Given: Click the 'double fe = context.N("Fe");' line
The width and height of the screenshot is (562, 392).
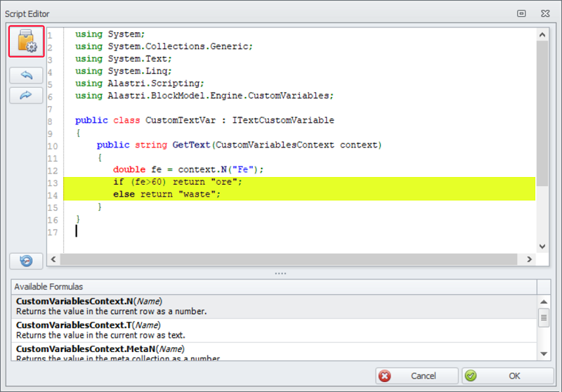Looking at the screenshot, I should tap(188, 169).
